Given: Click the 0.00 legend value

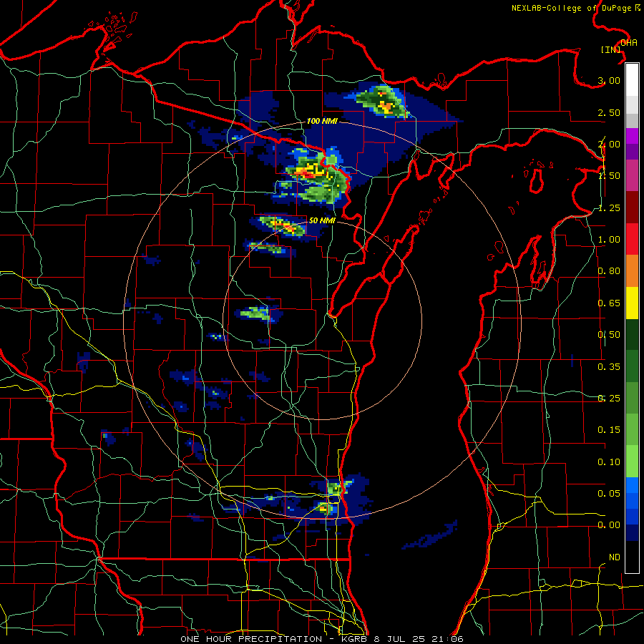Looking at the screenshot, I should (x=609, y=525).
